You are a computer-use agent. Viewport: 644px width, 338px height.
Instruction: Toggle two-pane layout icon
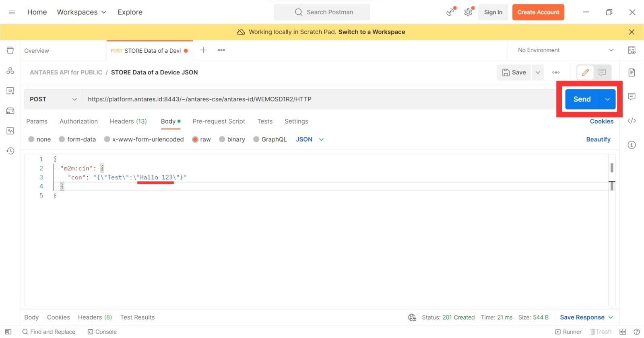(623, 332)
